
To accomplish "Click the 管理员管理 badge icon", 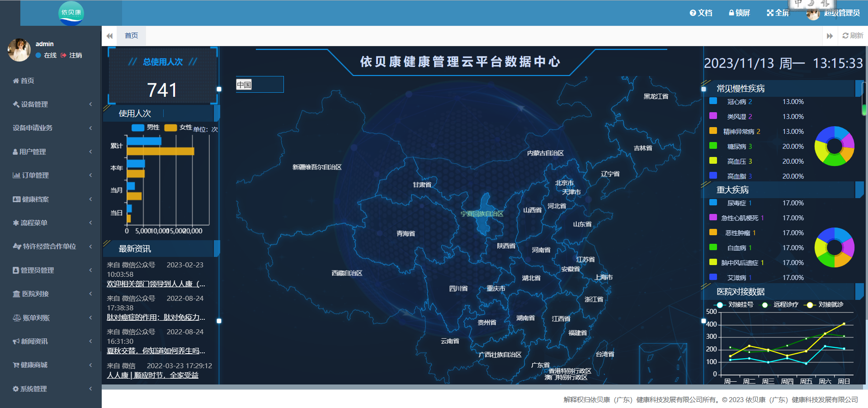I will tap(16, 270).
